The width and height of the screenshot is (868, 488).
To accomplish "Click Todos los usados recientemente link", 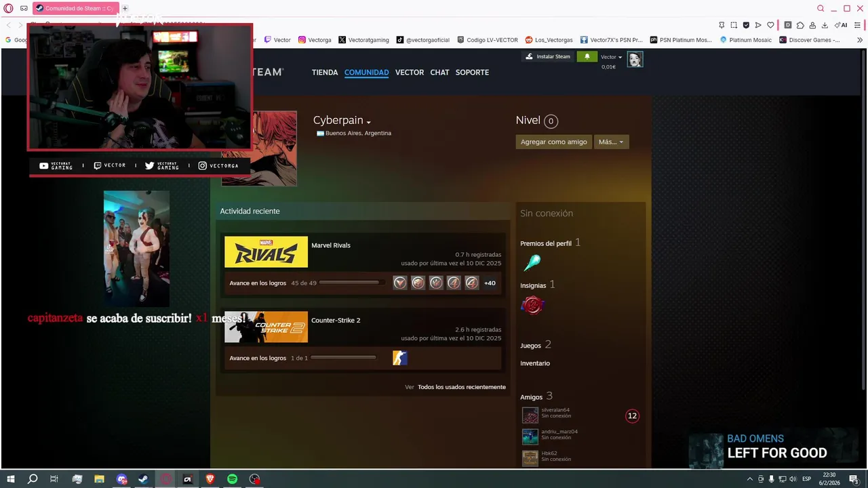I will 462,387.
